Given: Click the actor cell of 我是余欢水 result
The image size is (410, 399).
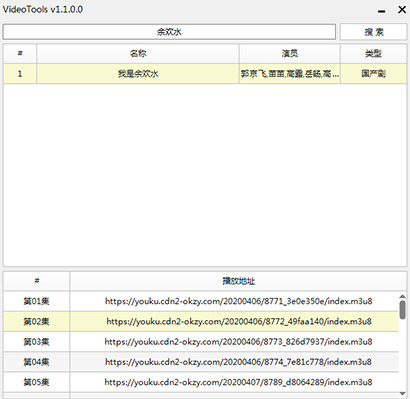Looking at the screenshot, I should click(x=289, y=74).
